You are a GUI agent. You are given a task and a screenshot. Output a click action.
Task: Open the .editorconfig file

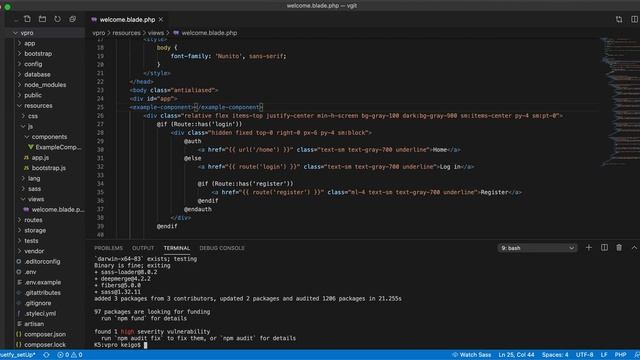click(38, 261)
